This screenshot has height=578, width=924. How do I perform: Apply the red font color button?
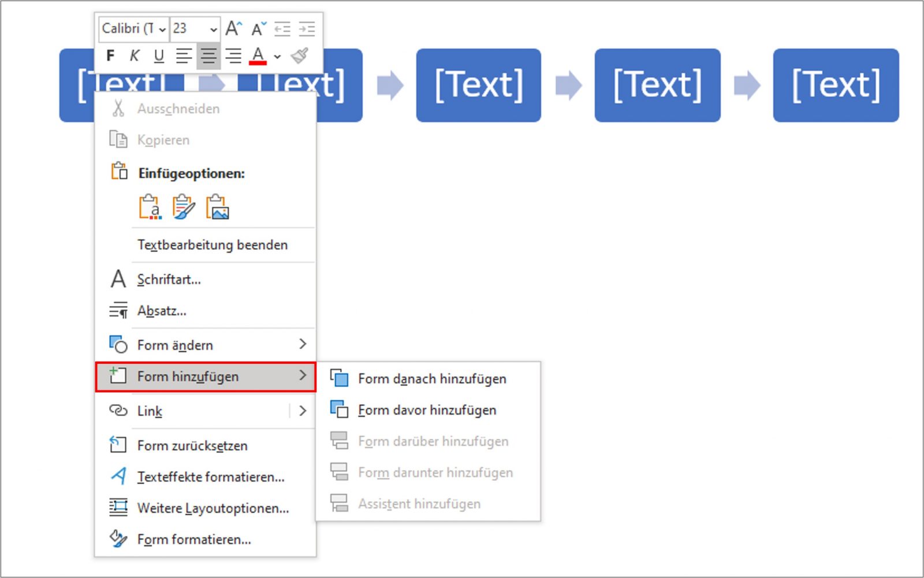pos(258,56)
